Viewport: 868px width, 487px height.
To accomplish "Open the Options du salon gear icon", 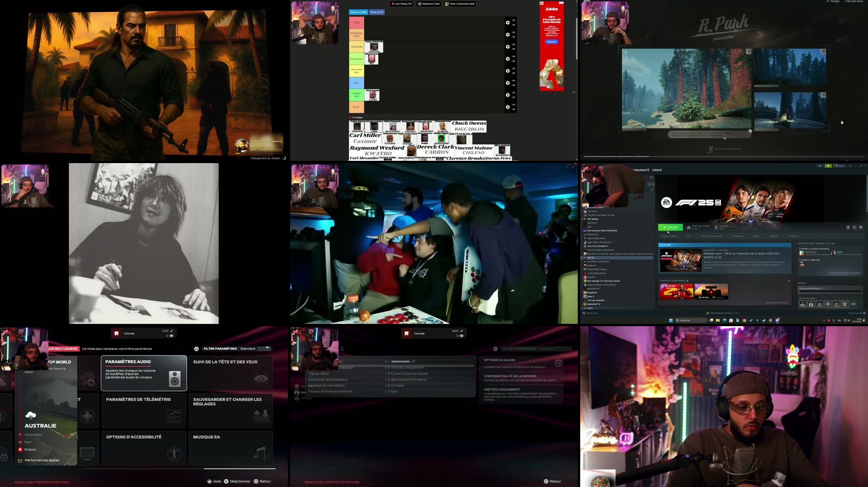I will pyautogui.click(x=558, y=362).
